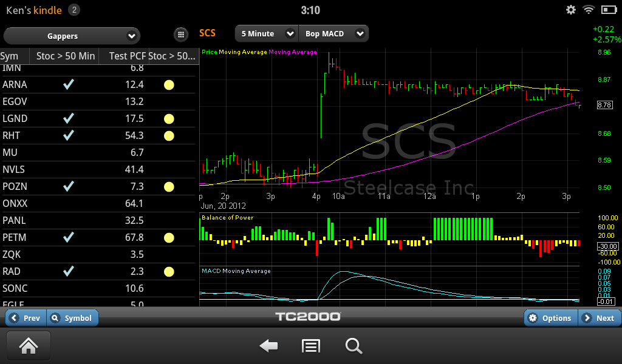Toggle the checkmark in the ARNA row
This screenshot has width=622, height=364.
click(69, 85)
